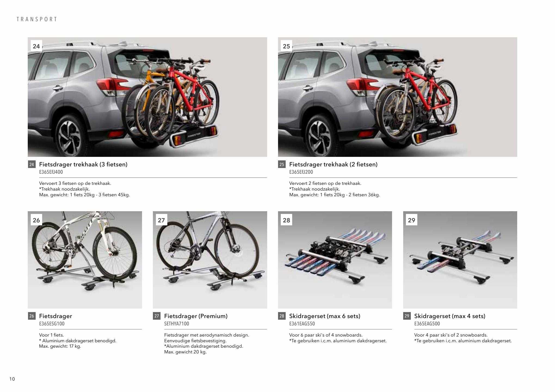This screenshot has height=392, width=555.
Task: Click small grey 28 label beside Skidragerset
Action: click(x=282, y=316)
